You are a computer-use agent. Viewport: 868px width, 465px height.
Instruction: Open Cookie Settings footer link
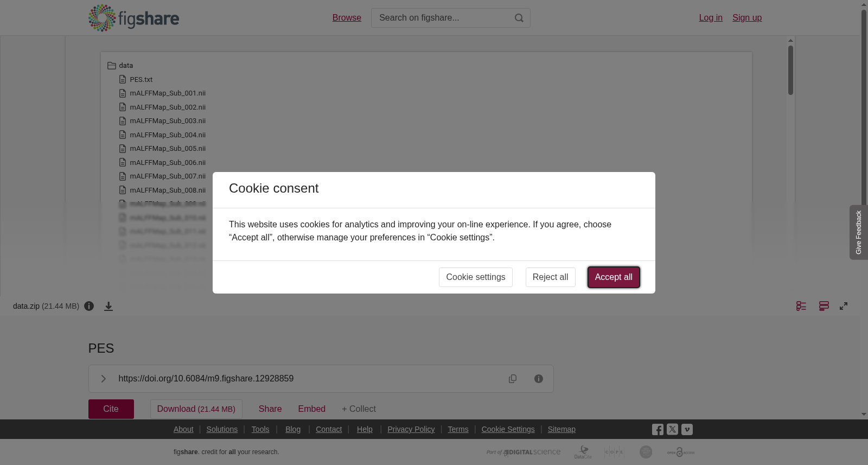coord(508,429)
